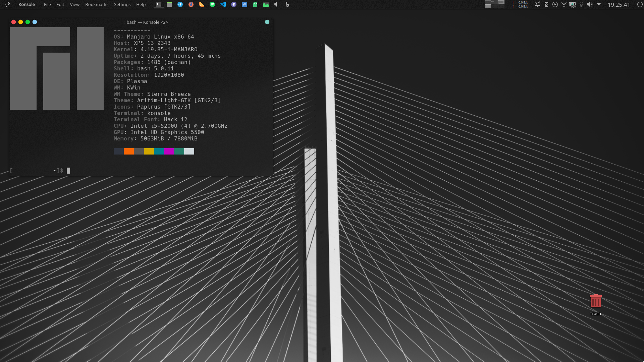Click the red close button of Konsole window
644x362 pixels.
pos(13,22)
